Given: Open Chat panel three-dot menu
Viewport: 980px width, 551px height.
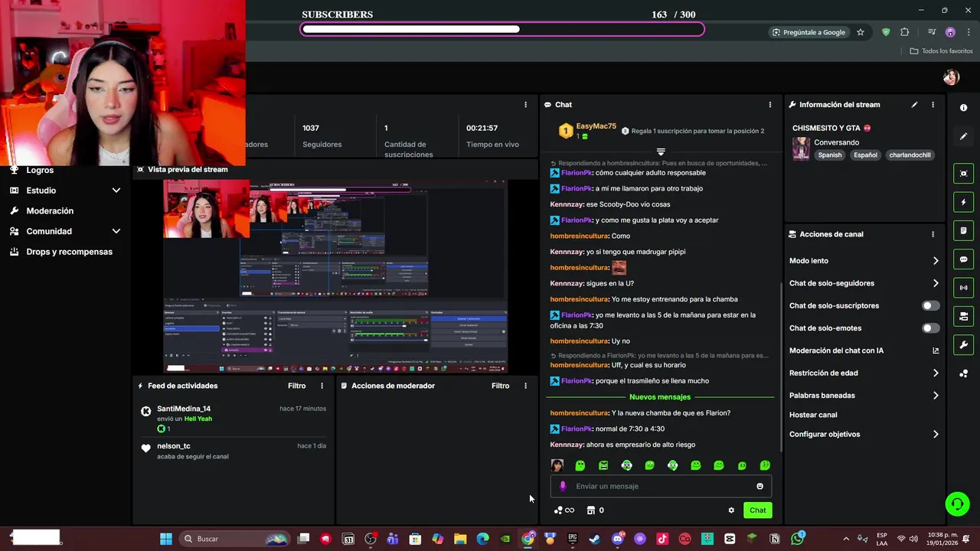Looking at the screenshot, I should coord(770,105).
